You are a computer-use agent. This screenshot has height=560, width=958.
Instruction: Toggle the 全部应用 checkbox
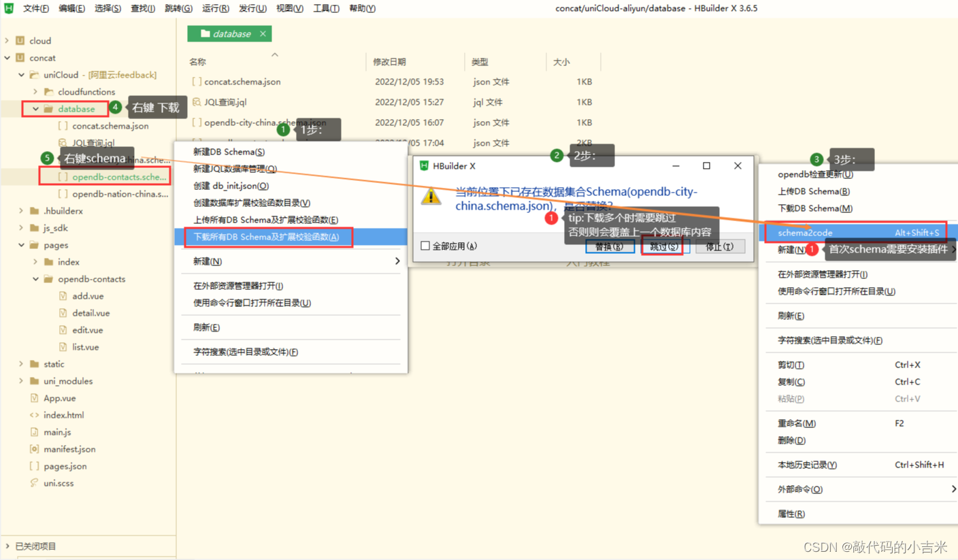click(425, 246)
